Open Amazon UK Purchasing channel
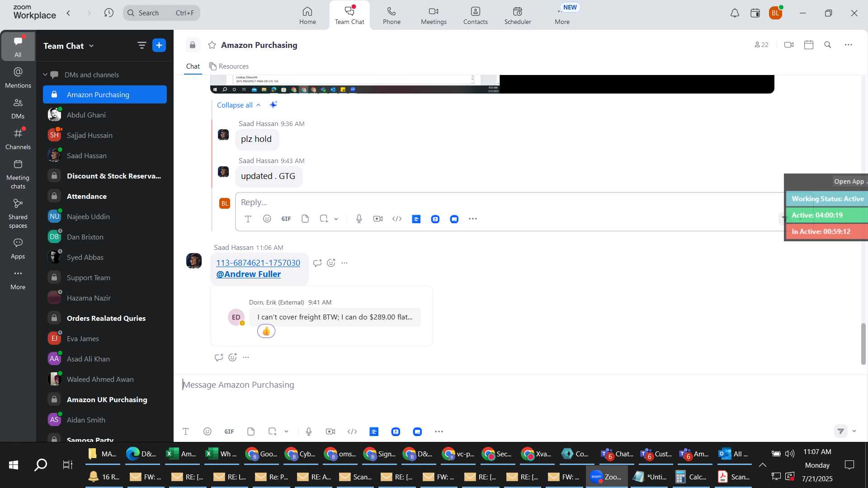Image resolution: width=868 pixels, height=488 pixels. click(105, 399)
